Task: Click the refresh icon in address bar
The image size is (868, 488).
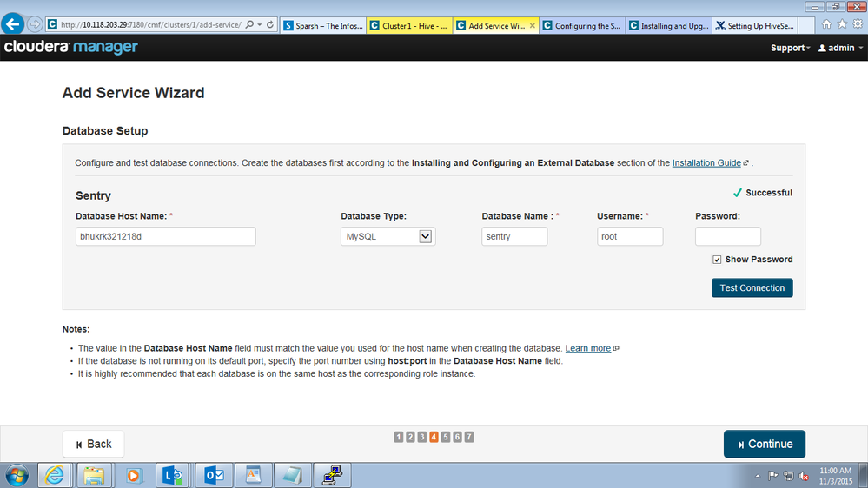Action: (x=270, y=25)
